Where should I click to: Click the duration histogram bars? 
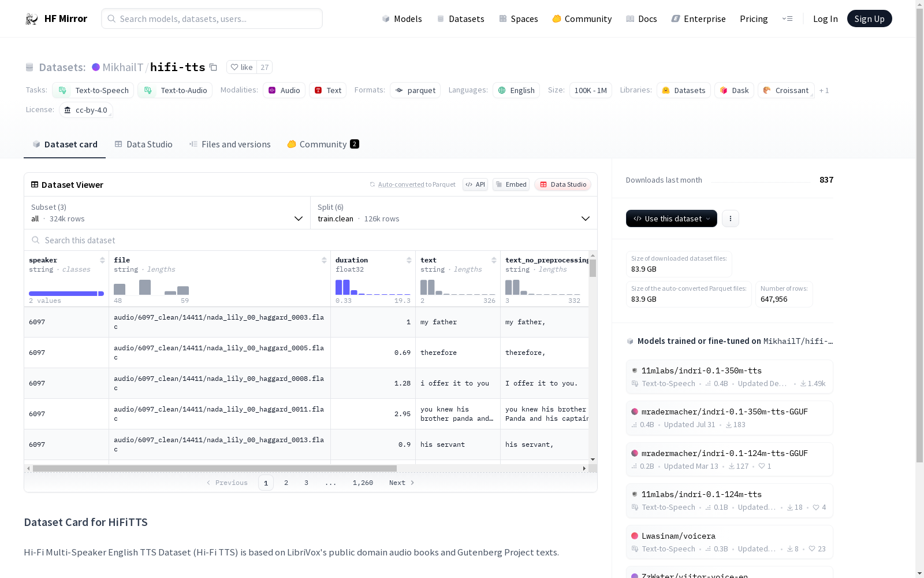373,287
